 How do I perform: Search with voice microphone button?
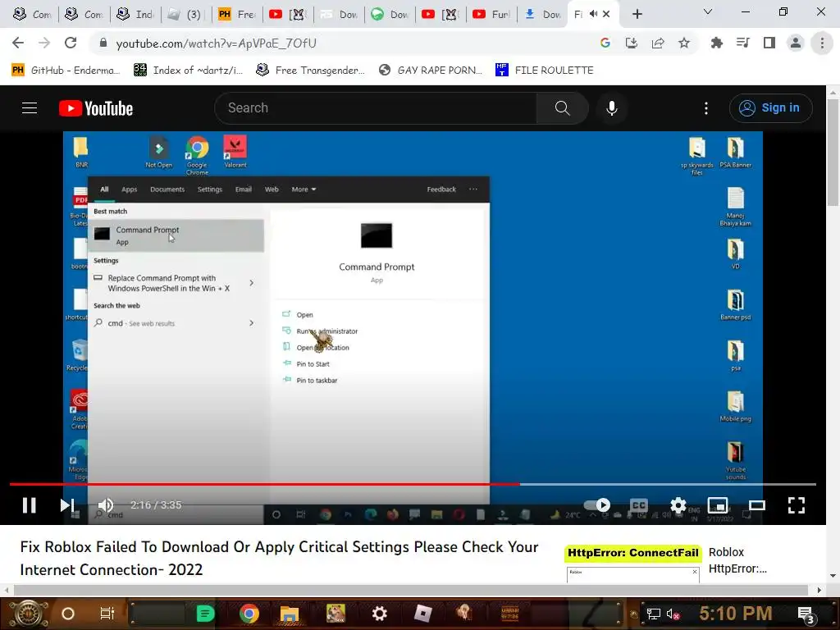pos(611,108)
